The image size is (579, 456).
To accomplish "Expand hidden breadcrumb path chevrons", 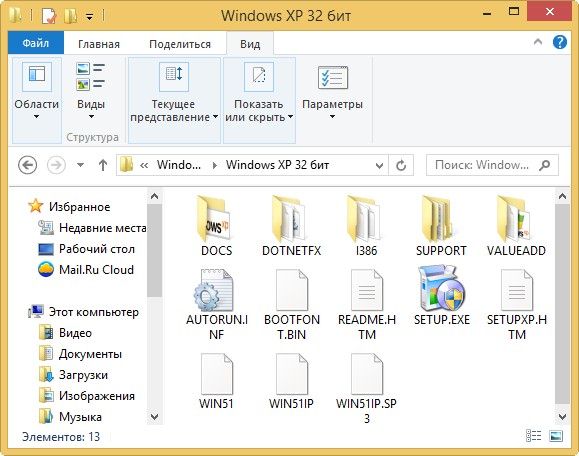I will 144,165.
